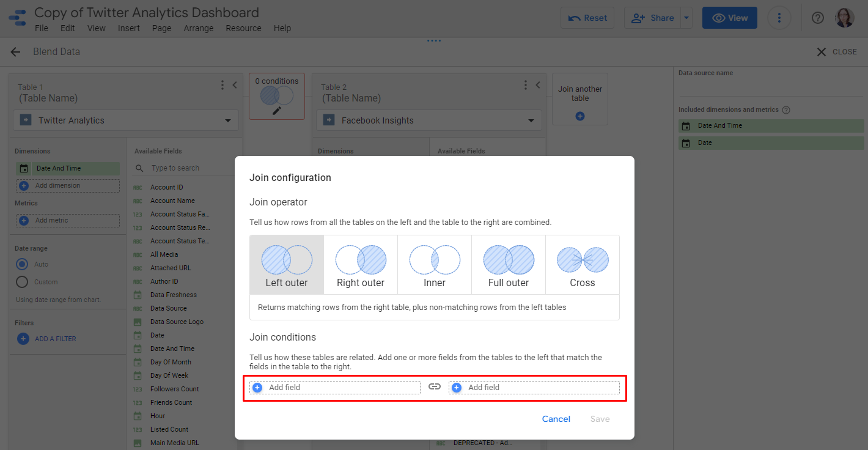Screen dimensions: 868x450
Task: Click the back arrow beside Blend Data
Action: (15, 52)
